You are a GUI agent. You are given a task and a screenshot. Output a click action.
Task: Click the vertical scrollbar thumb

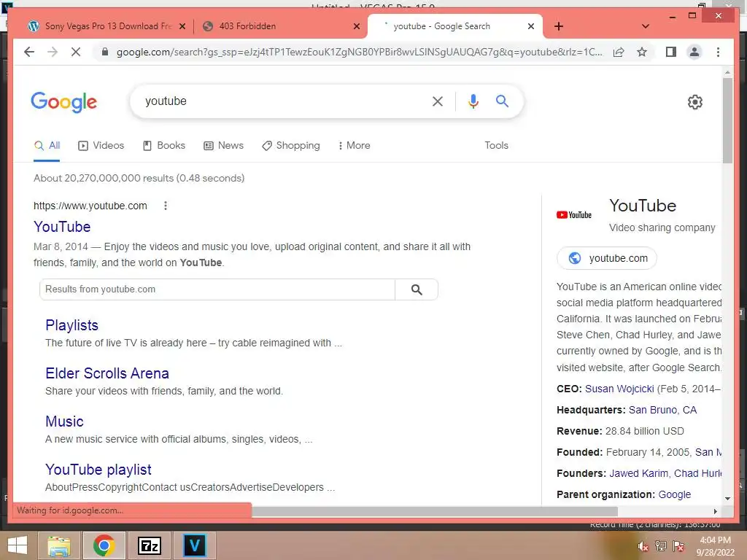(727, 120)
